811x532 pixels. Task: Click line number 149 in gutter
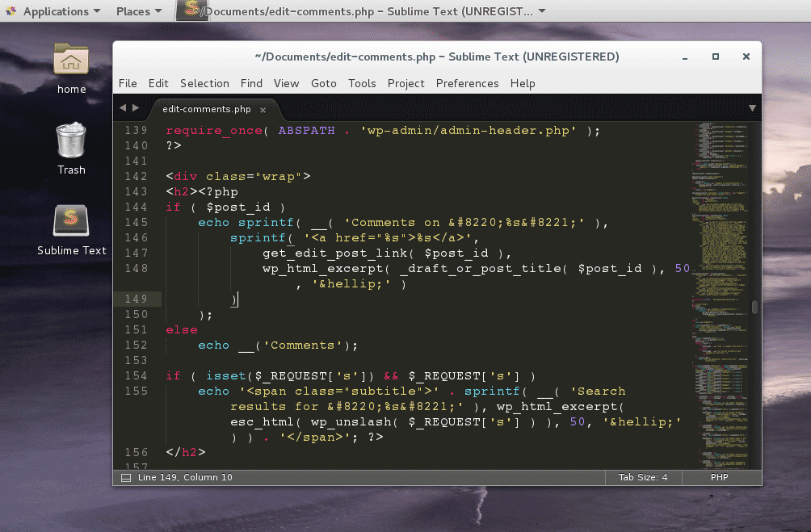[x=136, y=299]
